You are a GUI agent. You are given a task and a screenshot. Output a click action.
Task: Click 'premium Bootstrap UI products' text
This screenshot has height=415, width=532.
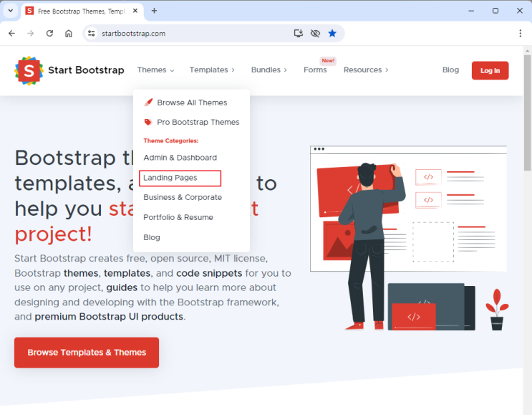(x=109, y=317)
